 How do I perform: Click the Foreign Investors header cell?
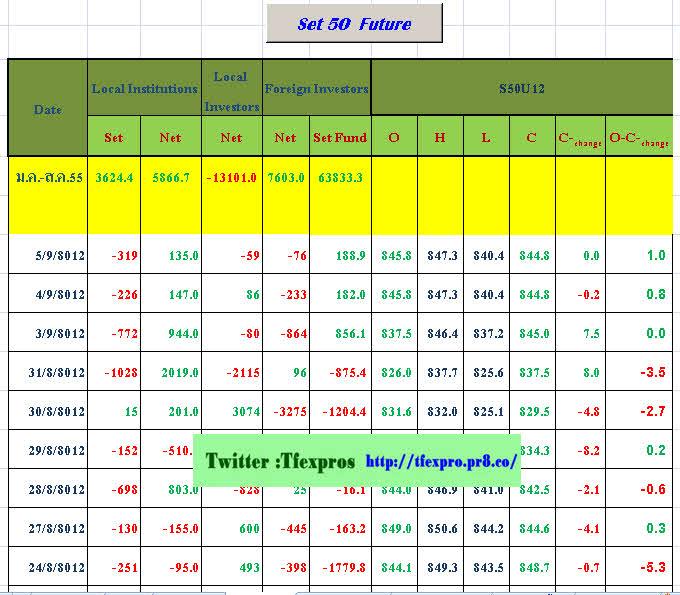coord(316,89)
